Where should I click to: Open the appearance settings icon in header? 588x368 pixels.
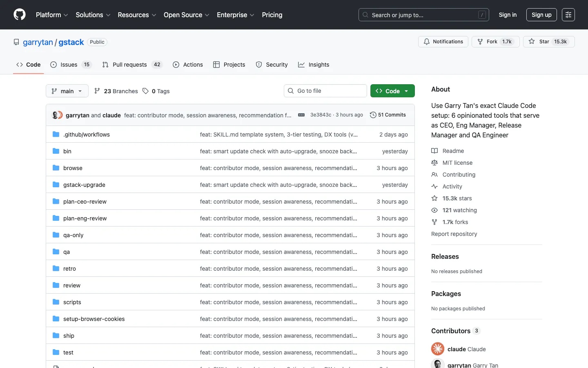click(568, 15)
